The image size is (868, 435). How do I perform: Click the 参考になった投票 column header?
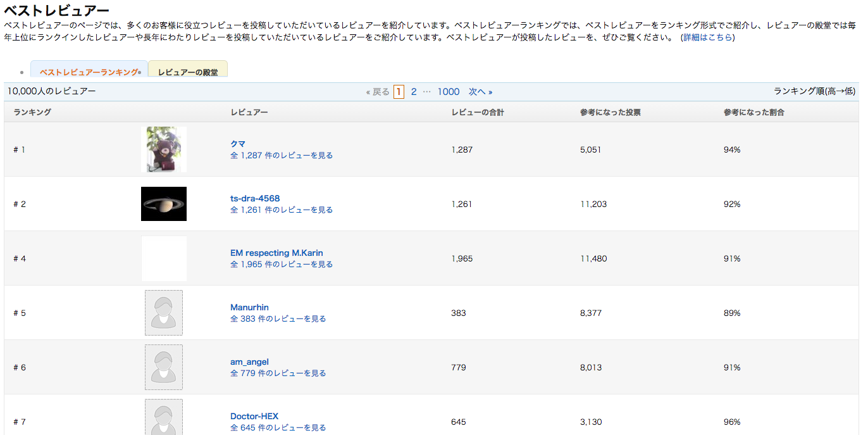click(x=611, y=112)
